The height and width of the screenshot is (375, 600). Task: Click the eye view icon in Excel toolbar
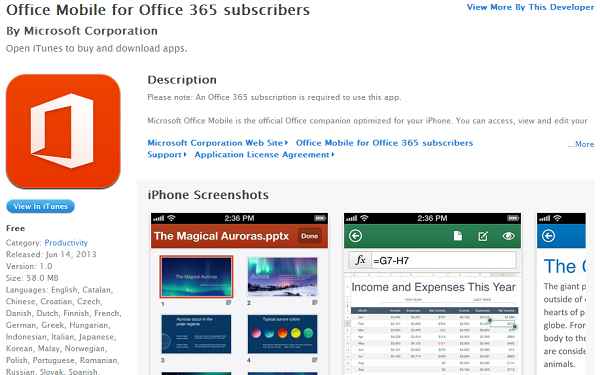tap(509, 236)
